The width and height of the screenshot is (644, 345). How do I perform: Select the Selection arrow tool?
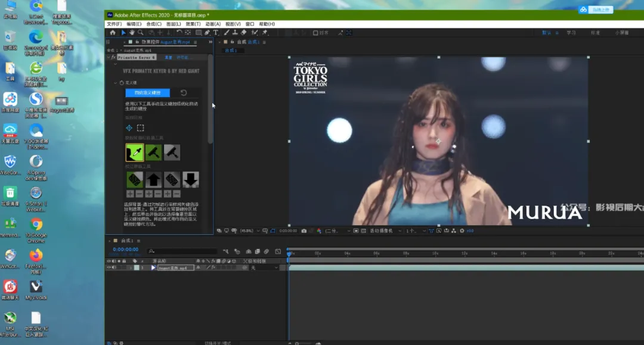pyautogui.click(x=123, y=32)
